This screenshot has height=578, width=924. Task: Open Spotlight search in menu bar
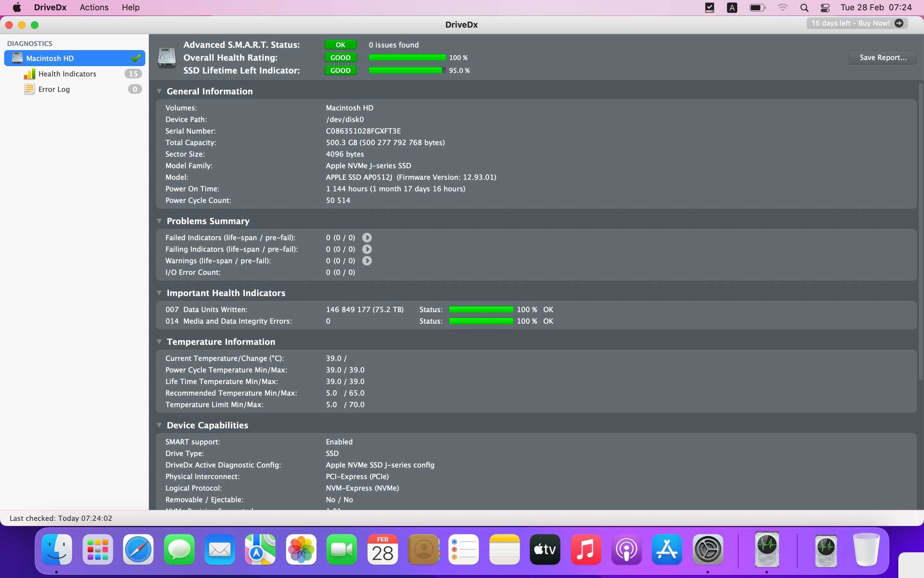click(804, 8)
